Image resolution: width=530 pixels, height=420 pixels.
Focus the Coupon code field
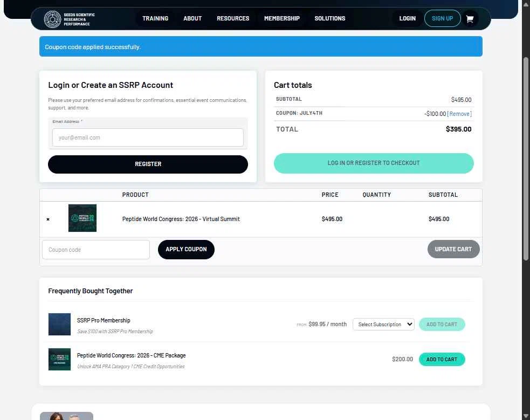click(x=96, y=250)
